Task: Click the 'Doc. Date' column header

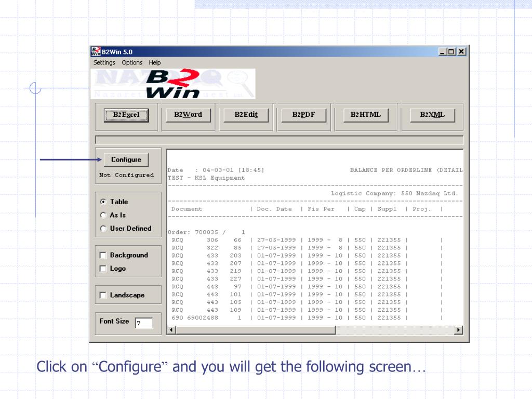Action: (274, 209)
